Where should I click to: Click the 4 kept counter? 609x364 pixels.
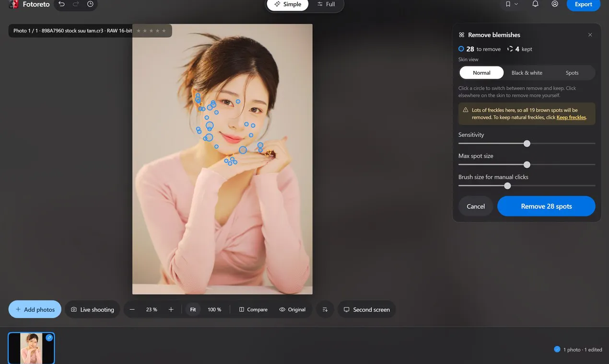[520, 49]
